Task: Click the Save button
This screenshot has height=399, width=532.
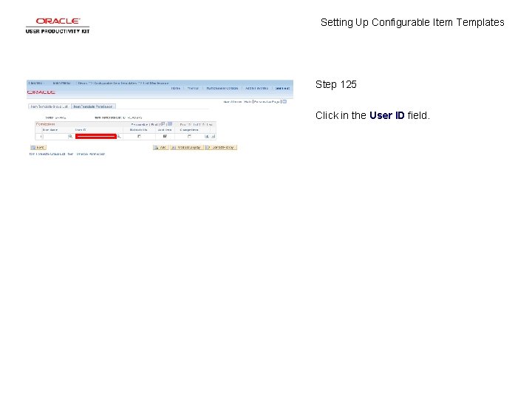Action: (x=38, y=147)
